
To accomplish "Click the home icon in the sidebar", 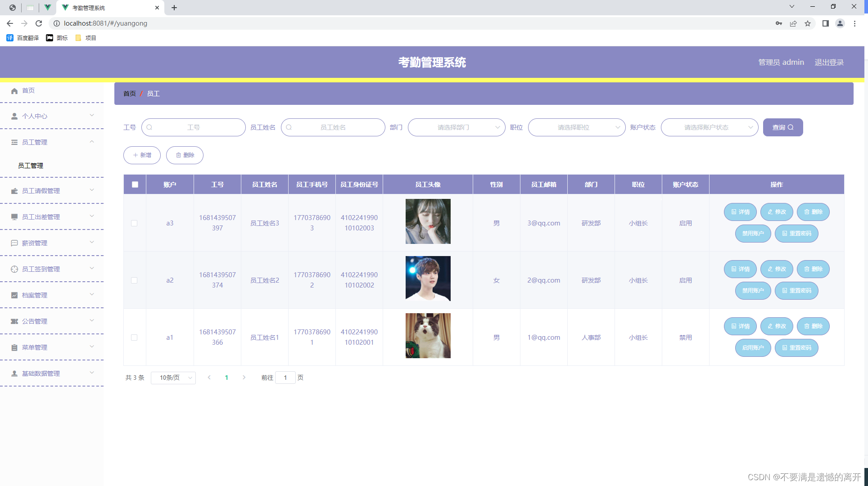I will coord(14,91).
